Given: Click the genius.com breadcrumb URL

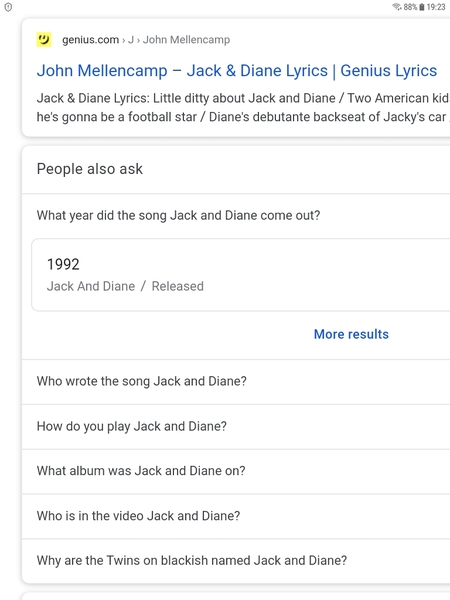Looking at the screenshot, I should tap(90, 40).
